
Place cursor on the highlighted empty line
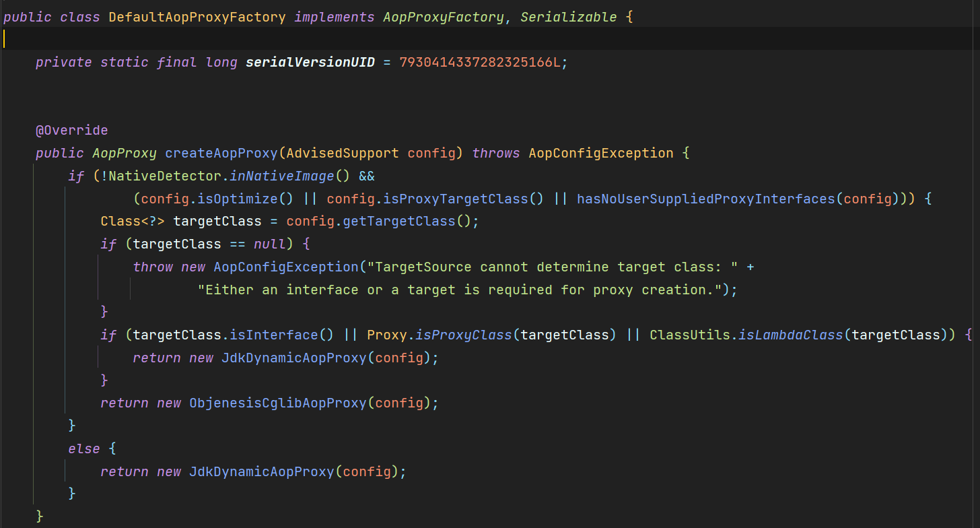pyautogui.click(x=471, y=39)
